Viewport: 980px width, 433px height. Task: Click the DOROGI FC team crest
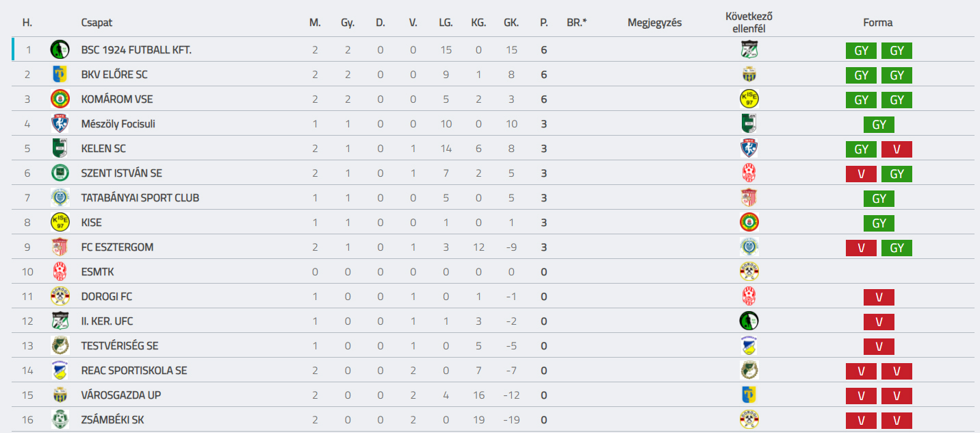coord(60,296)
